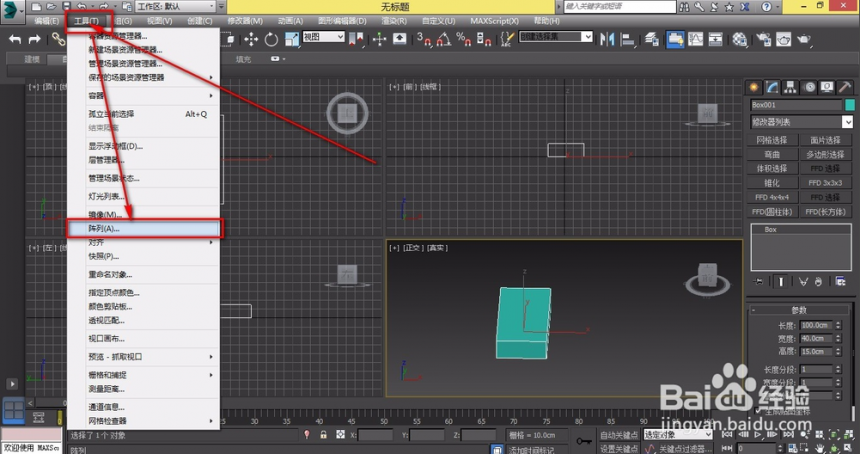Select the Scale tool
This screenshot has height=454, width=860.
coord(292,39)
